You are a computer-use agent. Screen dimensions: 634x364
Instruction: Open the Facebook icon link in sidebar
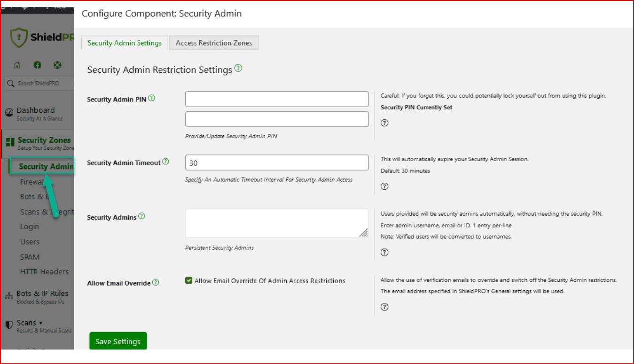pos(37,65)
